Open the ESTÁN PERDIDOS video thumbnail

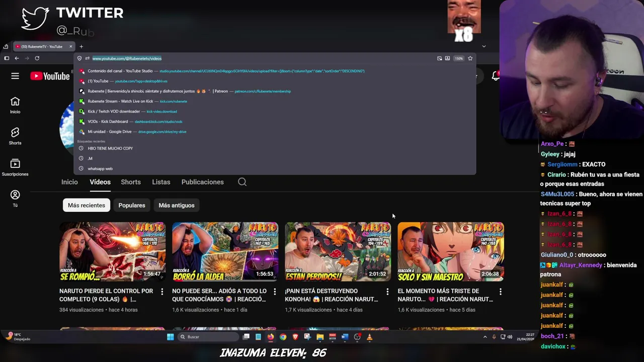[338, 252]
